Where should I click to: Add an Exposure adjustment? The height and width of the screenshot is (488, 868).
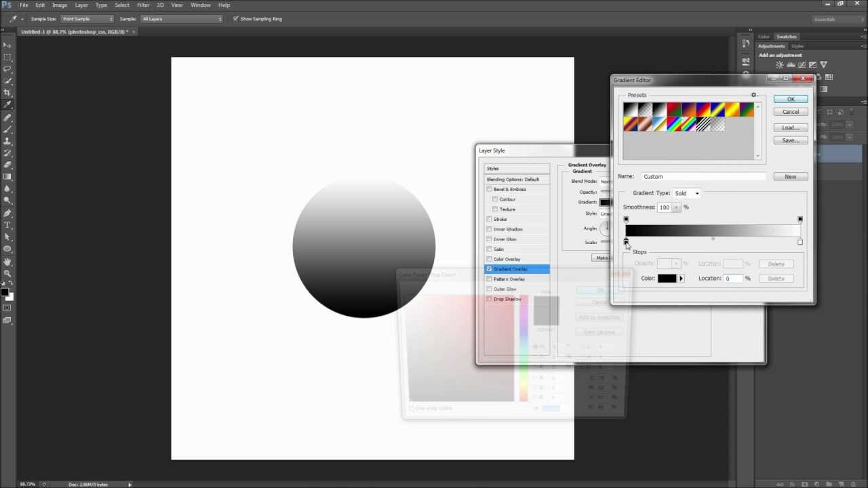(813, 65)
